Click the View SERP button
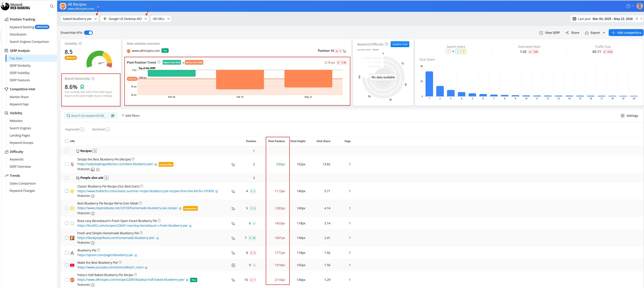 (x=550, y=33)
